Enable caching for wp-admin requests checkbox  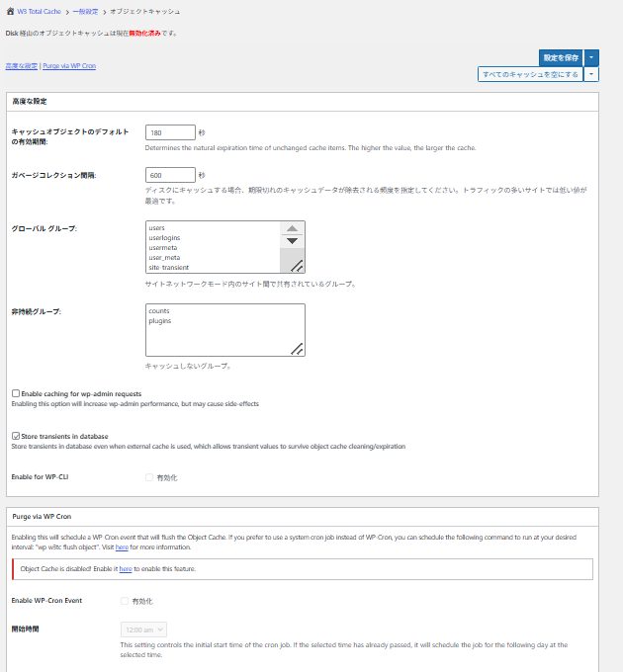tap(16, 393)
